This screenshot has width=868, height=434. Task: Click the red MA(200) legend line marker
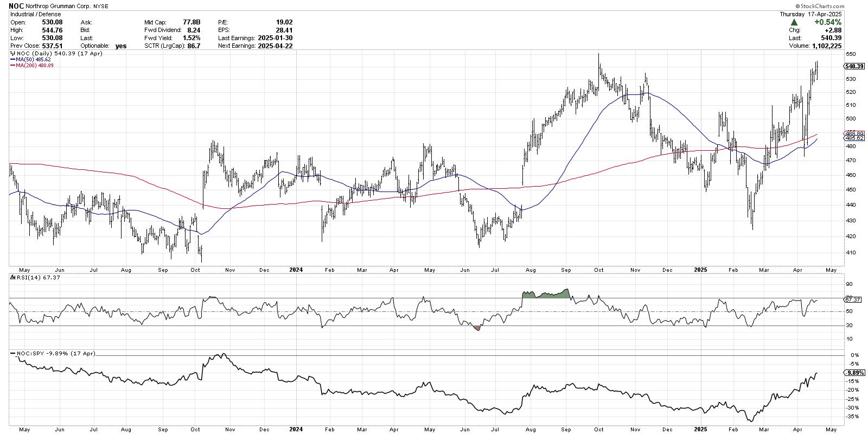12,65
